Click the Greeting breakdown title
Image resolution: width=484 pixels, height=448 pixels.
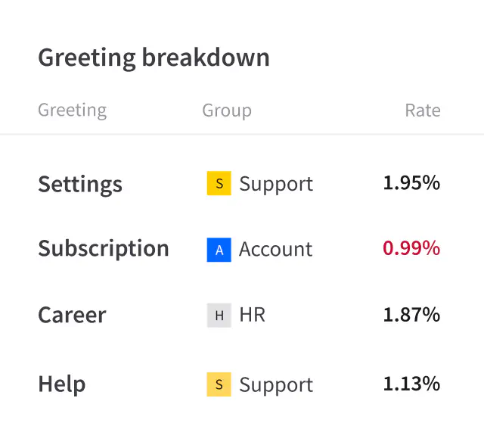[x=154, y=58]
